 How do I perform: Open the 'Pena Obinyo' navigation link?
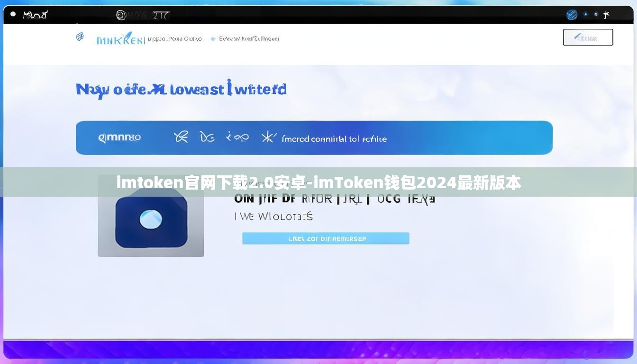(x=185, y=39)
